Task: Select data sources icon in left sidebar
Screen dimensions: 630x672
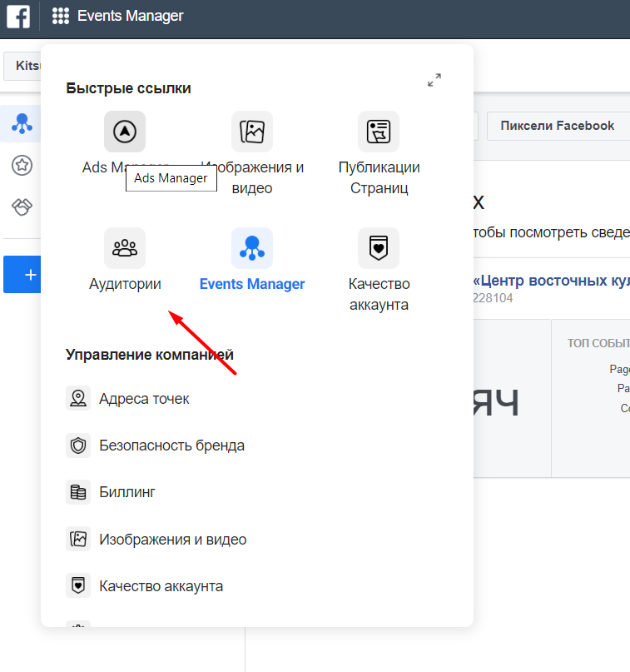Action: pyautogui.click(x=22, y=123)
